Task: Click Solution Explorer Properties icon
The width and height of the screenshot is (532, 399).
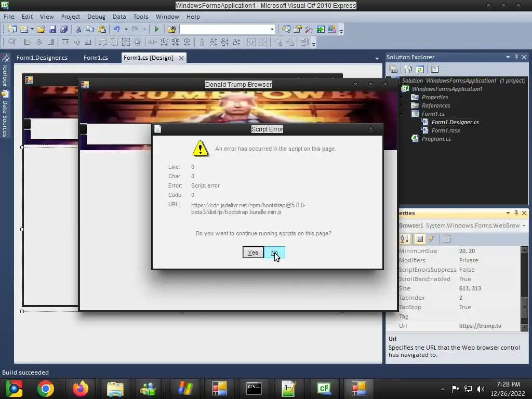Action: 393,70
